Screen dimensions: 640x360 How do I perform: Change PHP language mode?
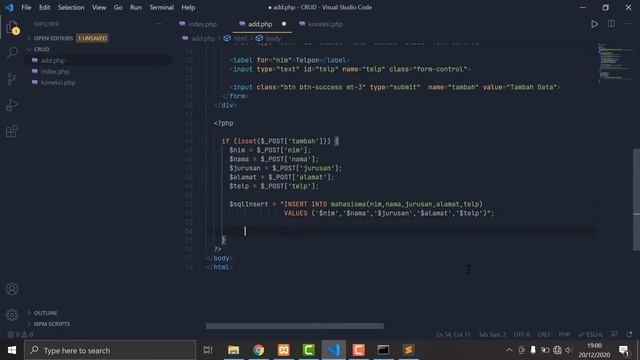pos(564,334)
